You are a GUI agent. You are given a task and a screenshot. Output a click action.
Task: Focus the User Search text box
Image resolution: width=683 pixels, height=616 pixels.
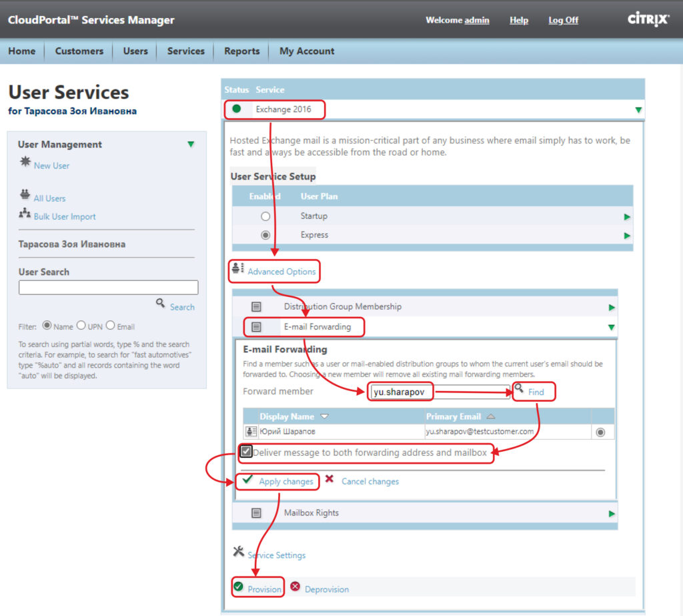108,287
